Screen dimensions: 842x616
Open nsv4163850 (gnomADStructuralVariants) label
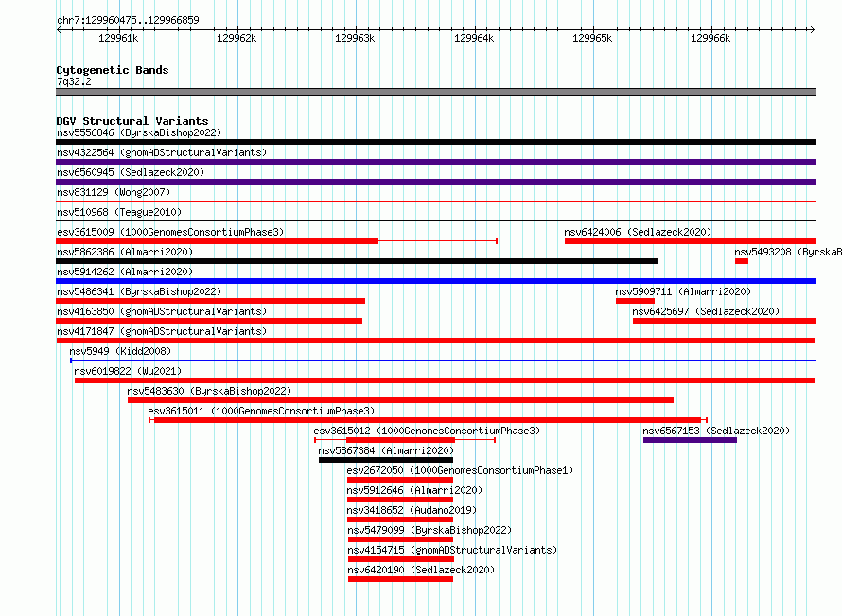[162, 311]
